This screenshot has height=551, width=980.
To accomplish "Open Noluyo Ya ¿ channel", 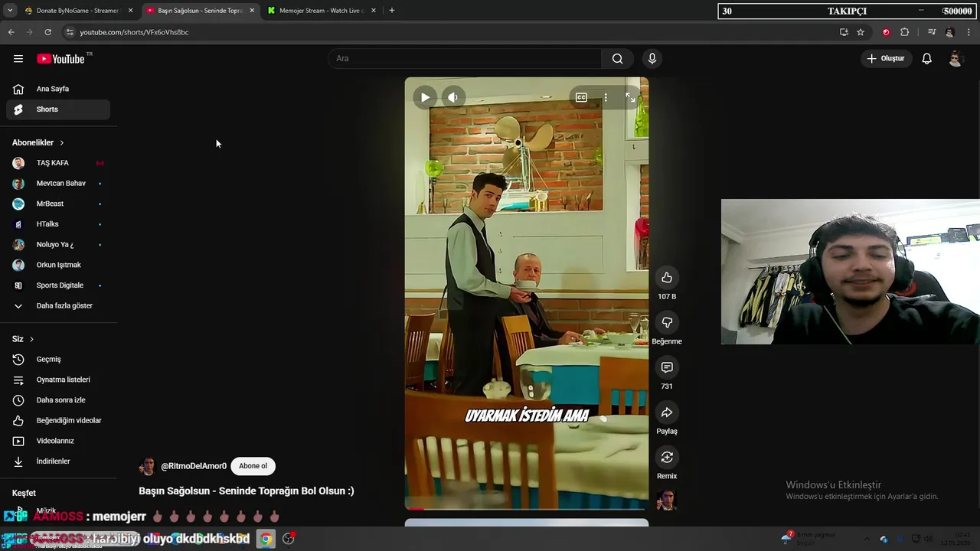I will click(x=58, y=245).
